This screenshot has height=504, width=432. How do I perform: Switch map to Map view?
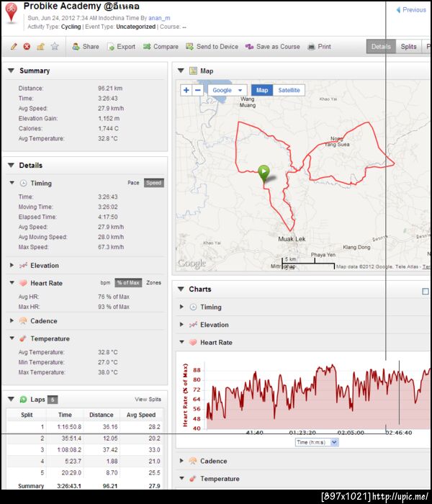(262, 90)
